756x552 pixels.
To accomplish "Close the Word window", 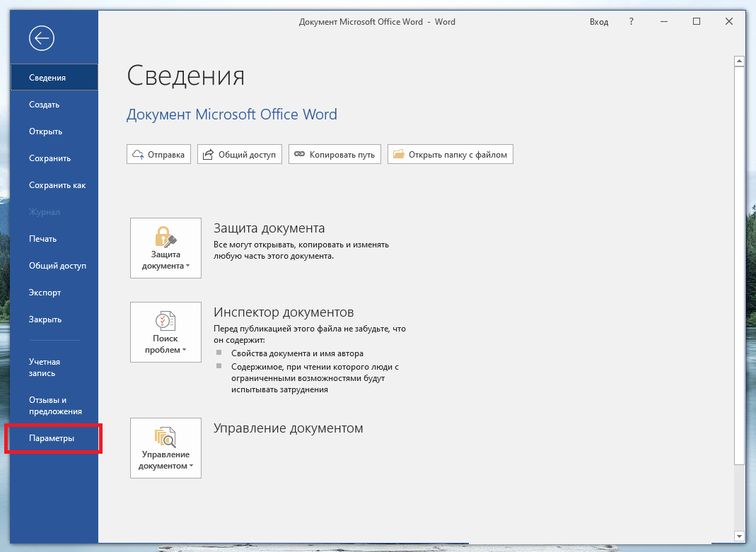I will coord(729,22).
